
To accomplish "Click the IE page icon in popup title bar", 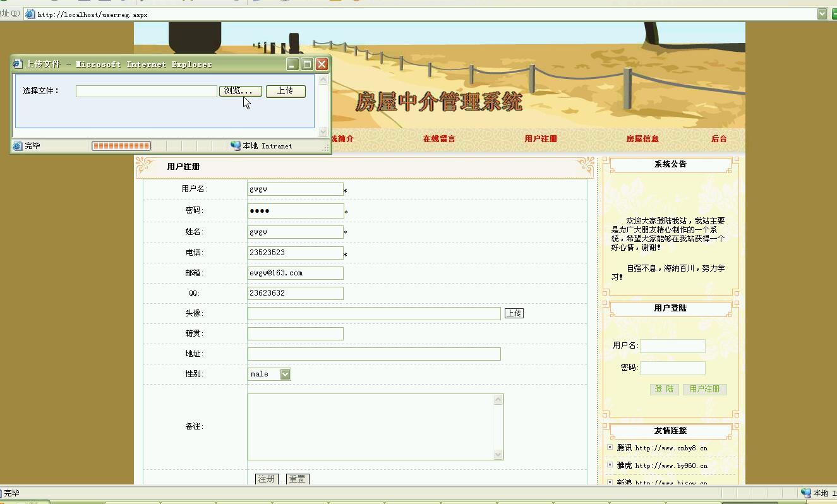I will 18,64.
